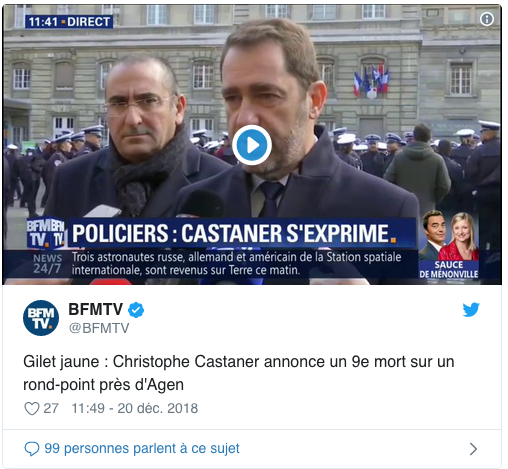This screenshot has width=508, height=469.
Task: Open the BFMTV profile avatar
Action: click(41, 318)
